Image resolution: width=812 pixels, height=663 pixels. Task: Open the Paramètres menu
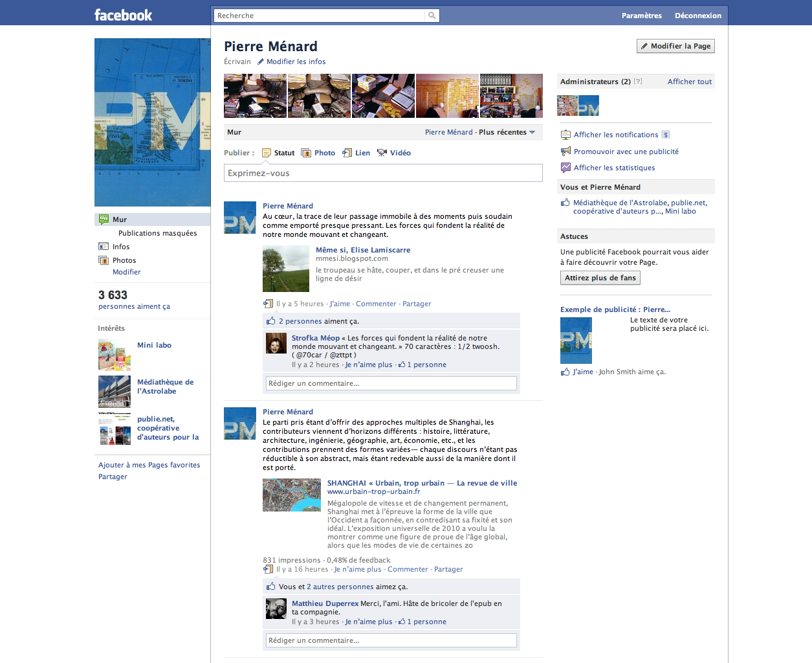click(x=641, y=16)
